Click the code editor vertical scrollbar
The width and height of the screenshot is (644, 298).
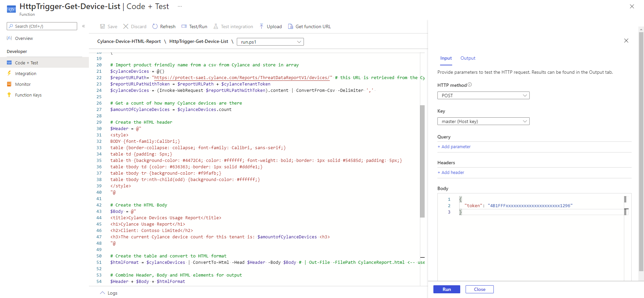(422, 161)
